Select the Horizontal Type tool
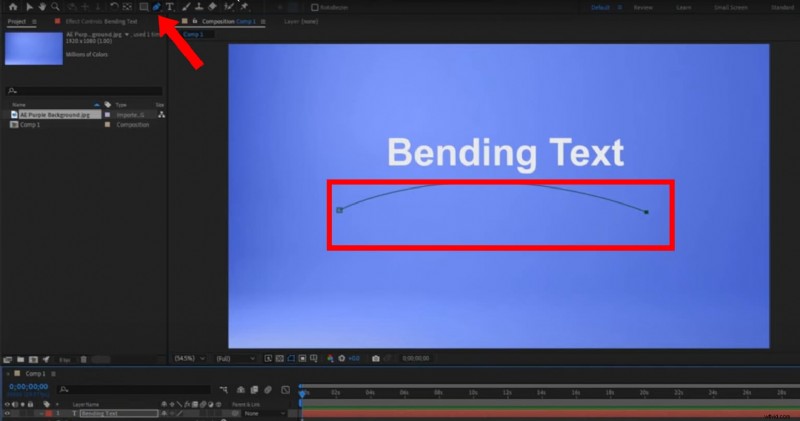This screenshot has width=800, height=421. 170,7
